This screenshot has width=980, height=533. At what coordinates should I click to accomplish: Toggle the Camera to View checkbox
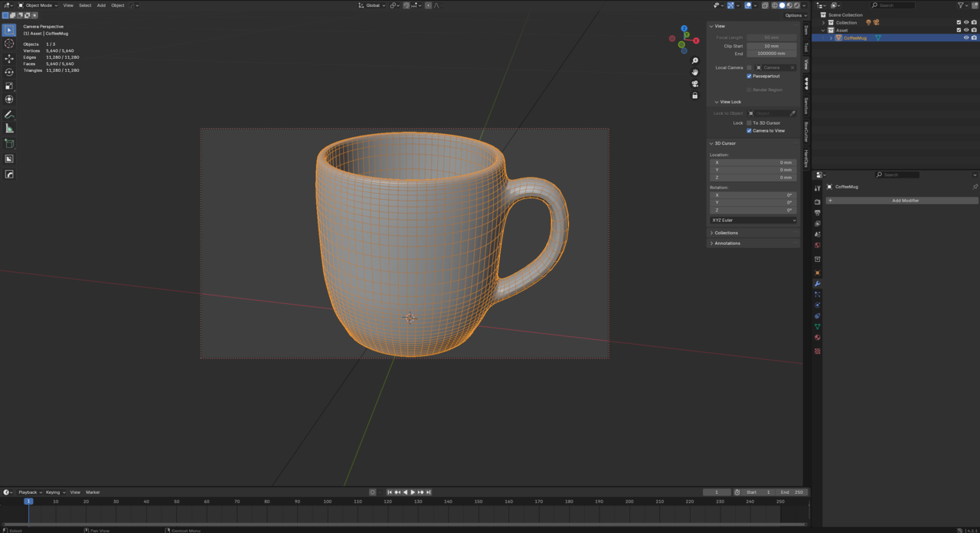tap(749, 130)
